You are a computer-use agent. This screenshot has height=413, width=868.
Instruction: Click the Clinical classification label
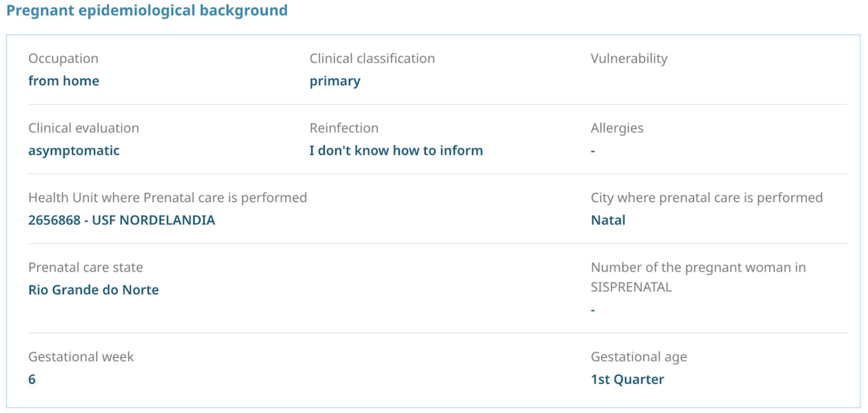pos(372,58)
